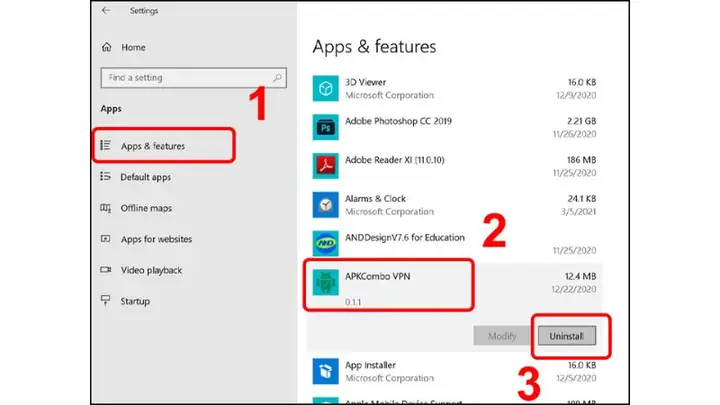Click the Video playback camera icon
This screenshot has width=720, height=405.
tap(106, 270)
